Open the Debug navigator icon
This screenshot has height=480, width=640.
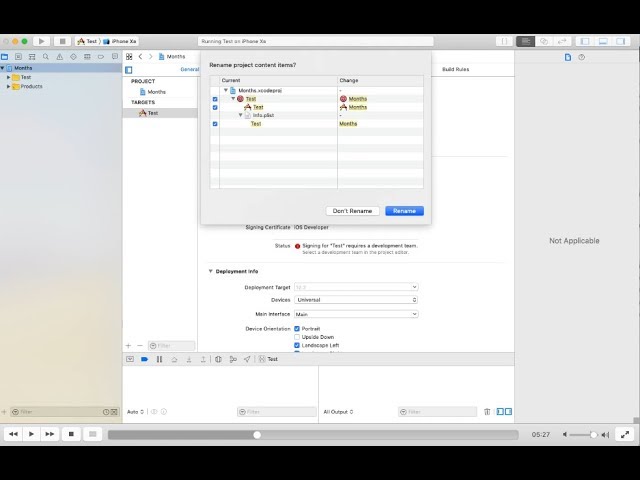click(x=87, y=57)
